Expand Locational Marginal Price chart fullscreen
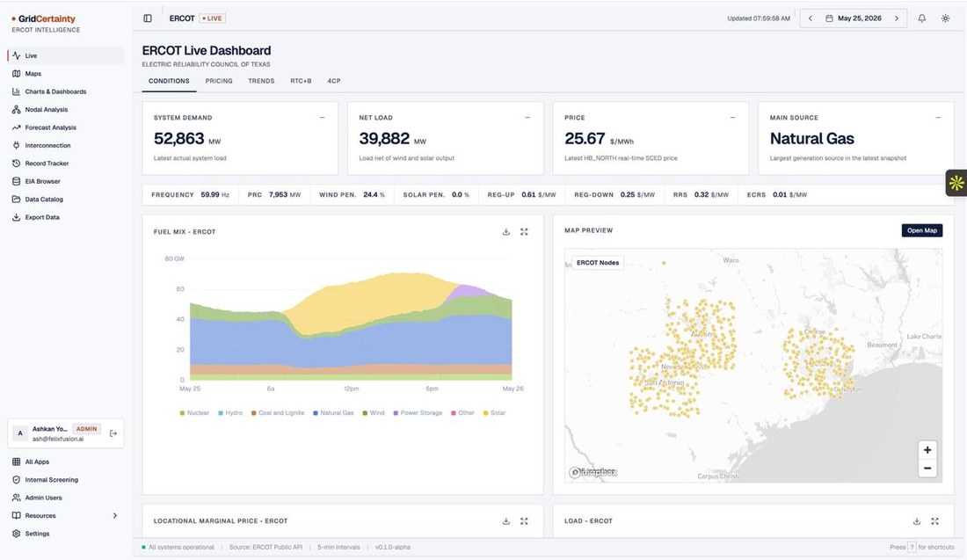Viewport: 967px width, 560px height. coord(524,521)
